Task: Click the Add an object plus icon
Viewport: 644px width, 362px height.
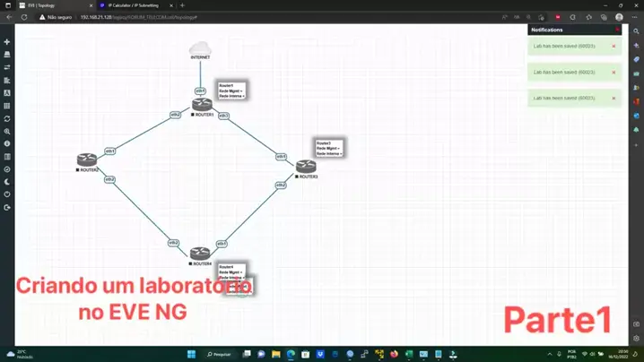Action: 7,42
